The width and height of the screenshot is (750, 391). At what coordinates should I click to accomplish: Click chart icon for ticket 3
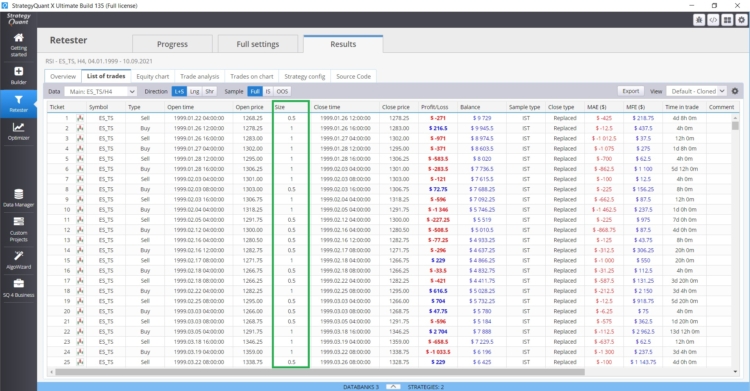pos(80,138)
